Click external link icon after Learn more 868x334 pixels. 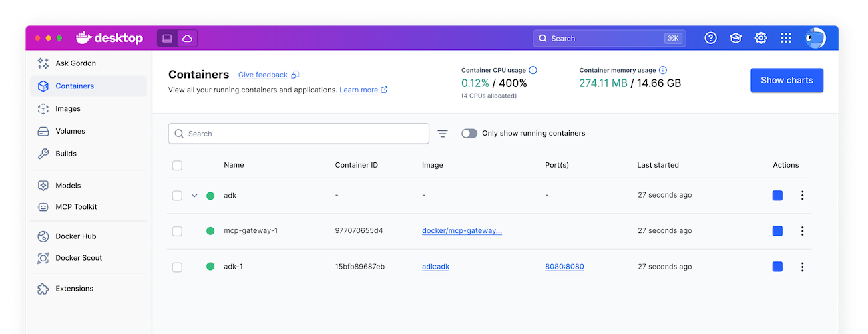pyautogui.click(x=385, y=90)
